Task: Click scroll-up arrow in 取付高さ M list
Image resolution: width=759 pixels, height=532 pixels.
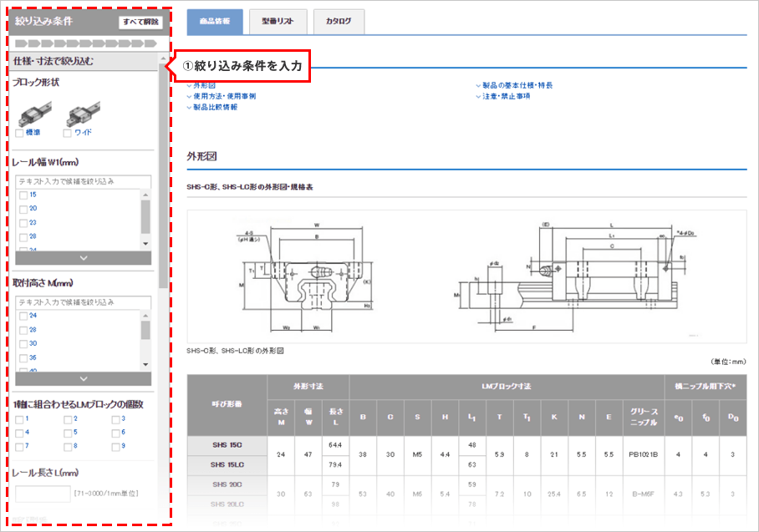Action: (x=145, y=316)
